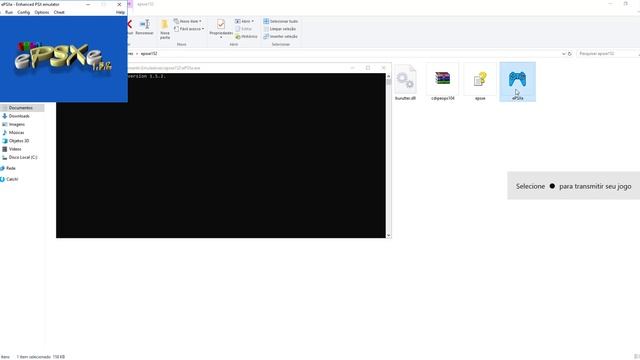
Task: Minimize the ePSXe emulator window
Action: tap(88, 4)
